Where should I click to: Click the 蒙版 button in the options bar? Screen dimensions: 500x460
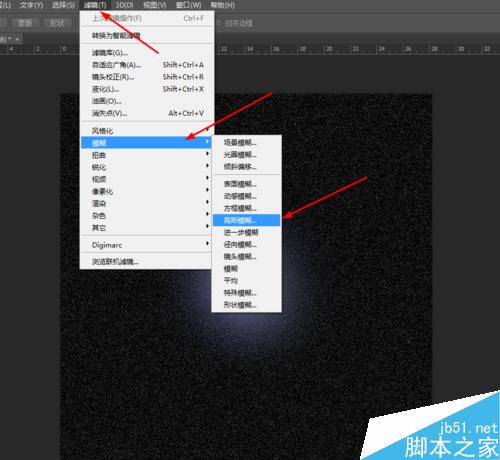[x=25, y=23]
